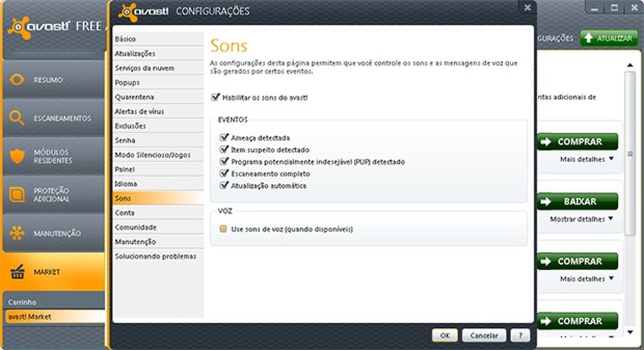Click the Proteção Adicional icon
Viewport: 644px width, 350px height.
17,194
